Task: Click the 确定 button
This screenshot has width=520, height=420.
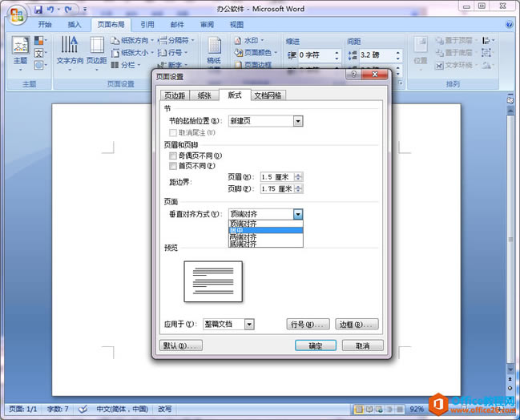Action: [316, 345]
